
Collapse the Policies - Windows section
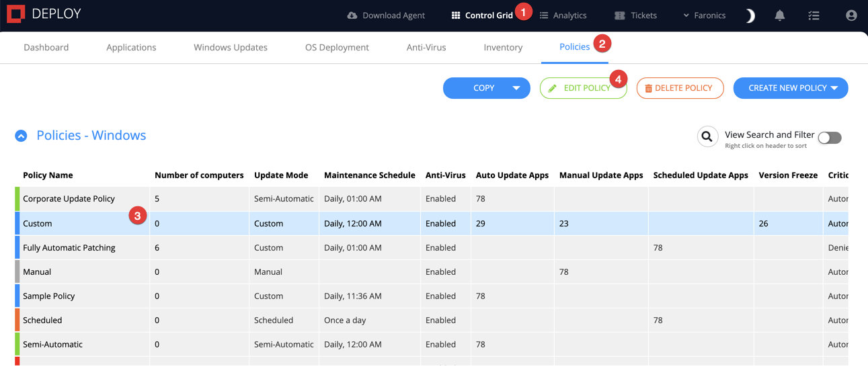click(x=22, y=136)
